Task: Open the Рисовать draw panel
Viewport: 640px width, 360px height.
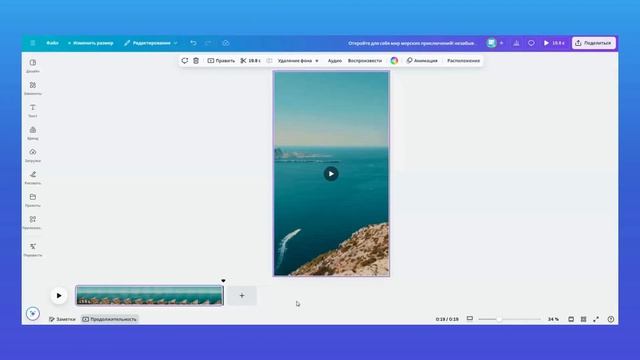Action: pyautogui.click(x=33, y=178)
